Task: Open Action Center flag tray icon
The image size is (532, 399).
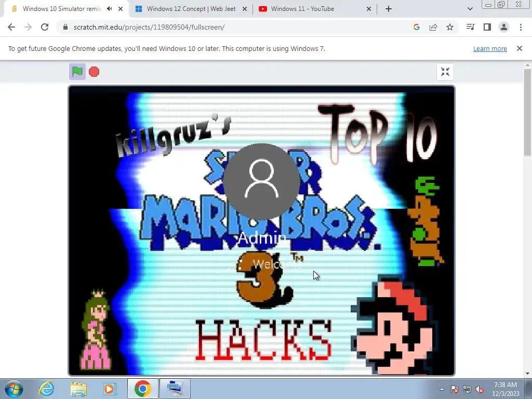Action: (455, 389)
